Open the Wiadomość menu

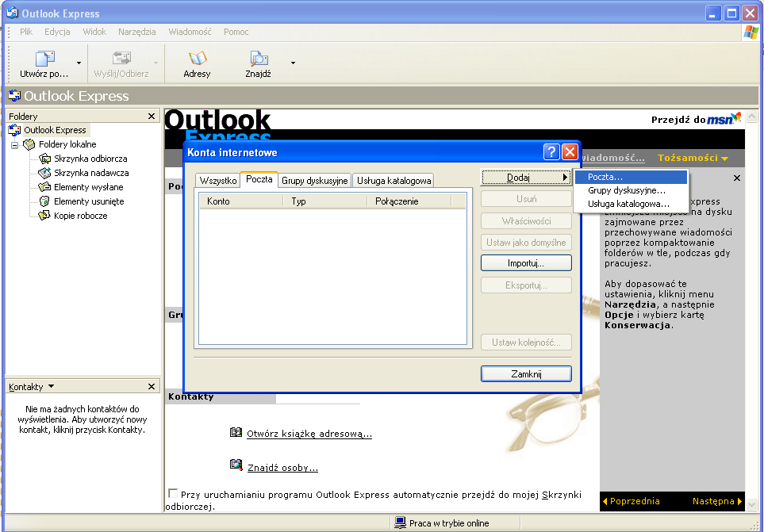point(190,32)
